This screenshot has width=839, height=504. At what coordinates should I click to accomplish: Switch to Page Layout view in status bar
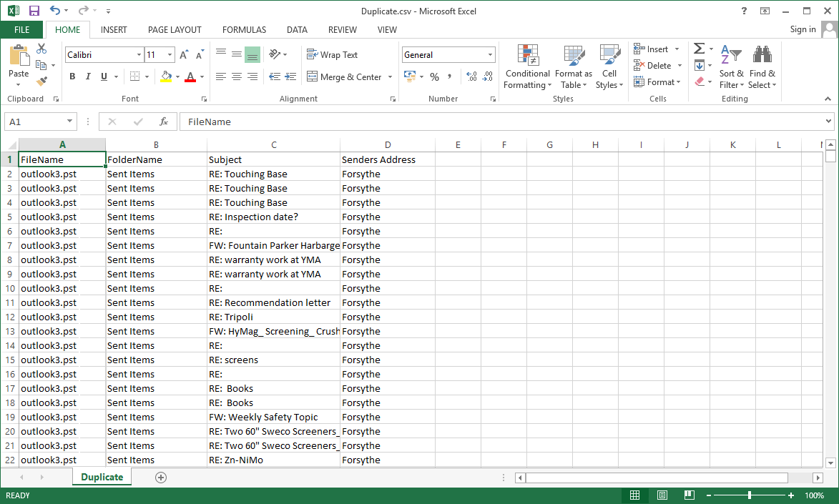point(662,495)
